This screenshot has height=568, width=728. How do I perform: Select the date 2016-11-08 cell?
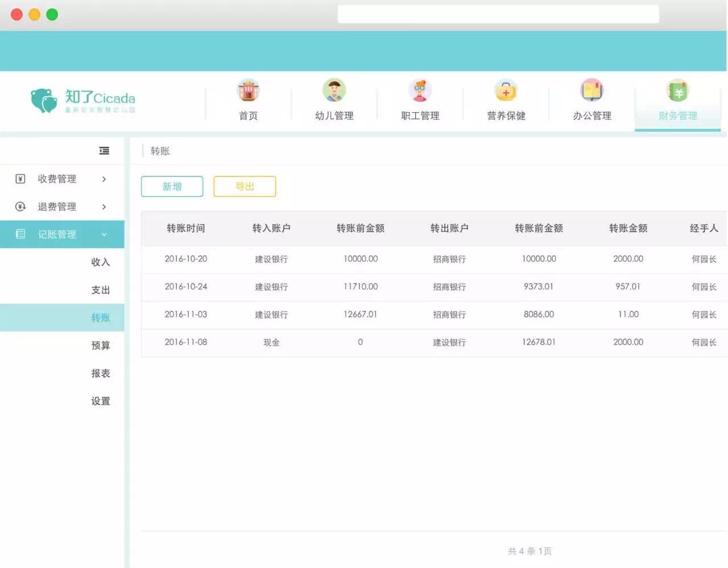[x=186, y=342]
